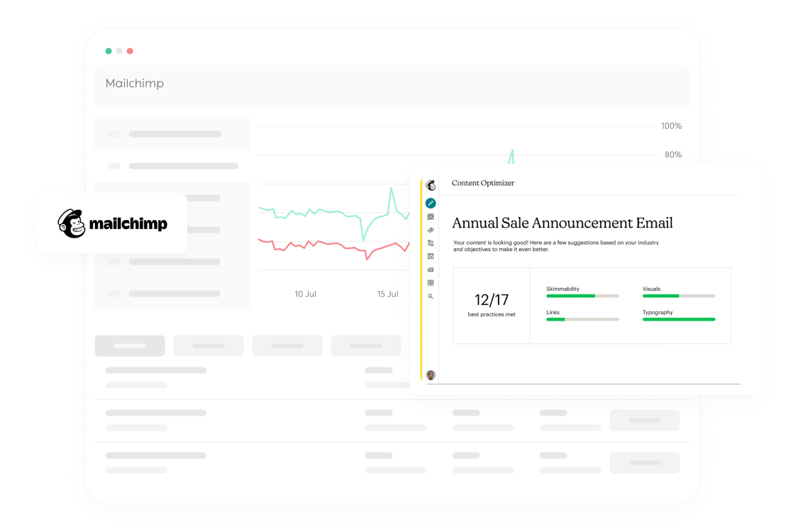798x532 pixels.
Task: Click the grey window dot
Action: coord(119,51)
